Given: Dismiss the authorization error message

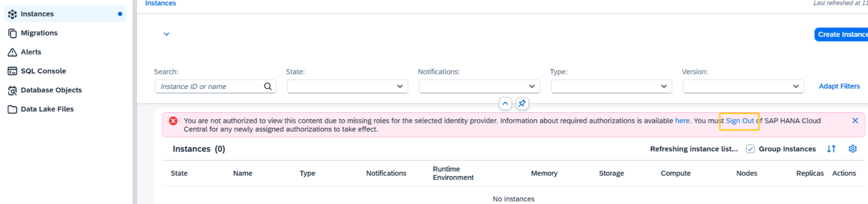Looking at the screenshot, I should point(855,121).
